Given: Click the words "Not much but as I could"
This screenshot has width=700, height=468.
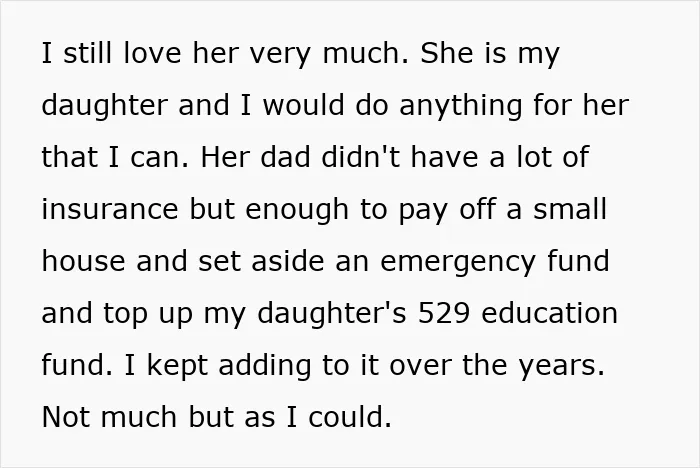Looking at the screenshot, I should click(217, 417).
